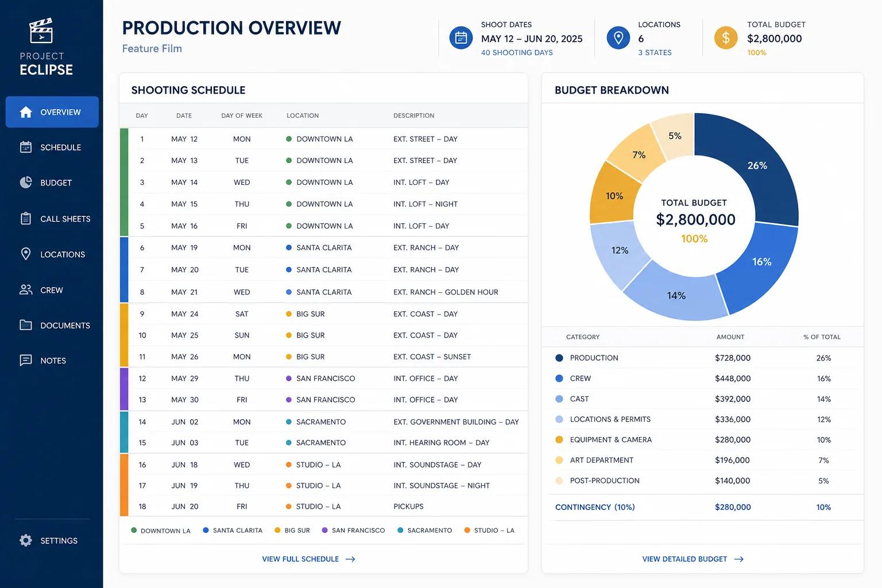The width and height of the screenshot is (882, 588).
Task: Click the 14% Cast pie slice
Action: [676, 295]
